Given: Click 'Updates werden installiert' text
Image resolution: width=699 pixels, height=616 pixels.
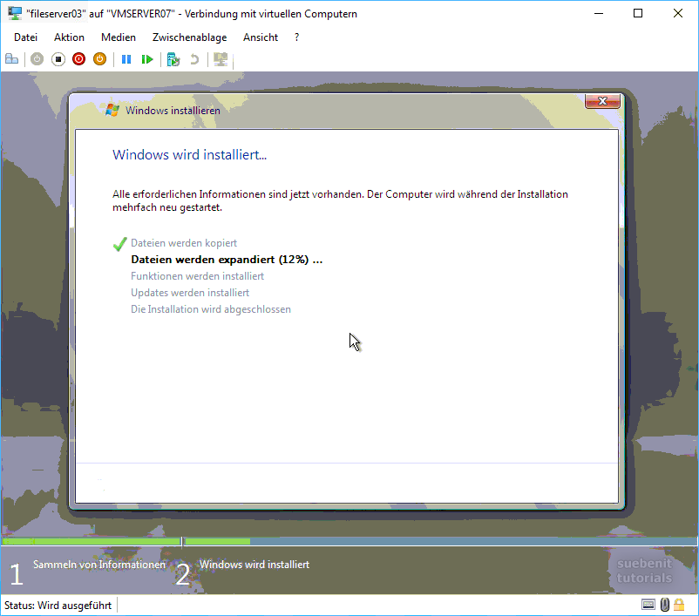Looking at the screenshot, I should 190,293.
